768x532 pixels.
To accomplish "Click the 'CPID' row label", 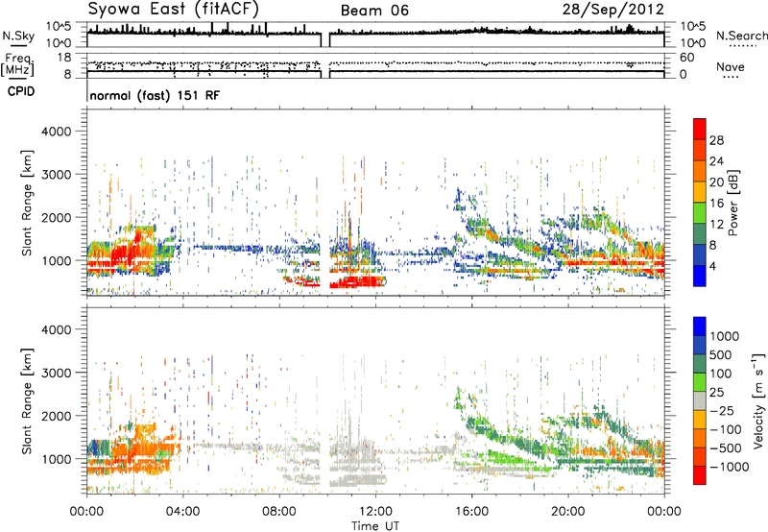I will (21, 91).
